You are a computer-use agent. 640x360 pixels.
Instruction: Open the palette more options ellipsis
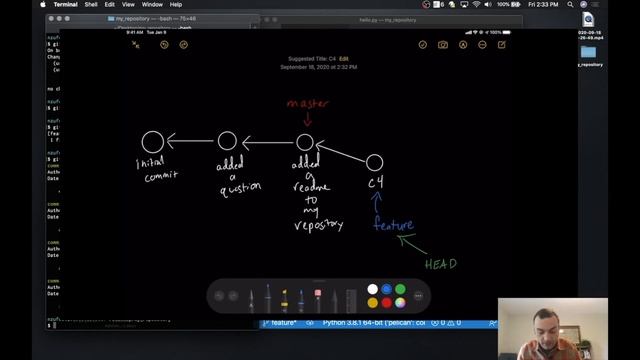[418, 296]
